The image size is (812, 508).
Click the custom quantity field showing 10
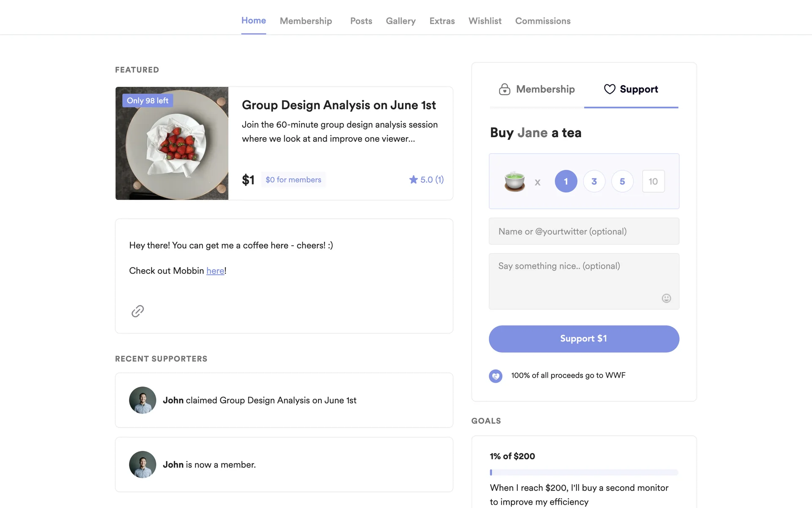coord(653,181)
